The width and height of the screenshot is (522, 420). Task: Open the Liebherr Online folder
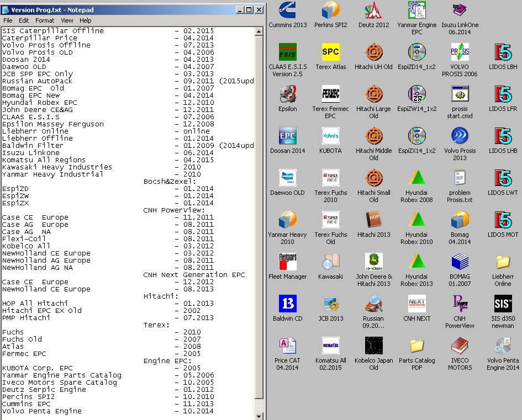(x=503, y=262)
